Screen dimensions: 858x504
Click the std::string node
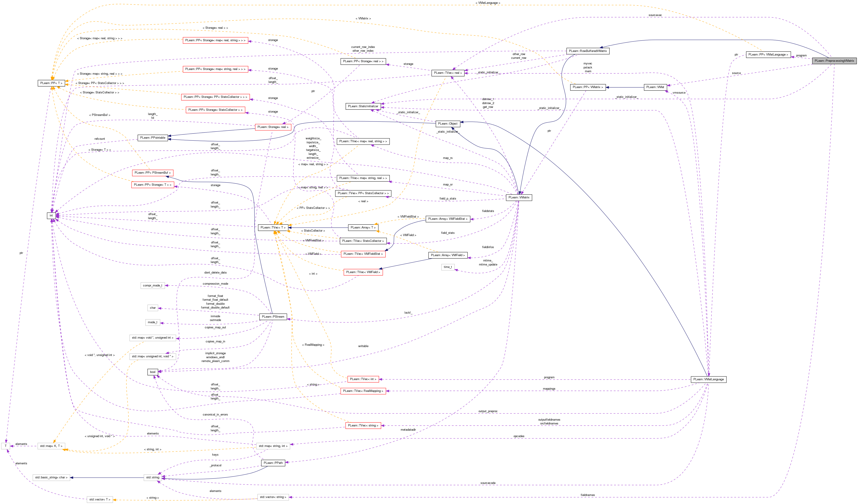[153, 478]
